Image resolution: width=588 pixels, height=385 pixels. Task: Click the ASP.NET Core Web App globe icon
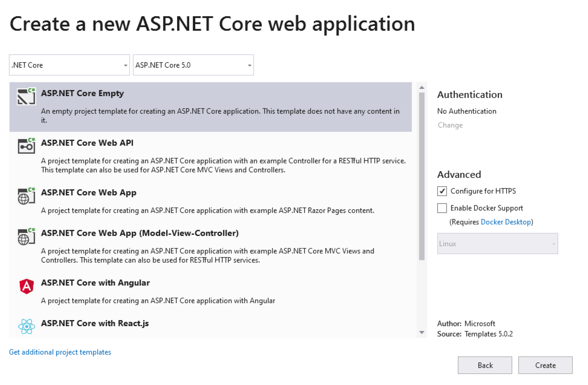(x=26, y=196)
